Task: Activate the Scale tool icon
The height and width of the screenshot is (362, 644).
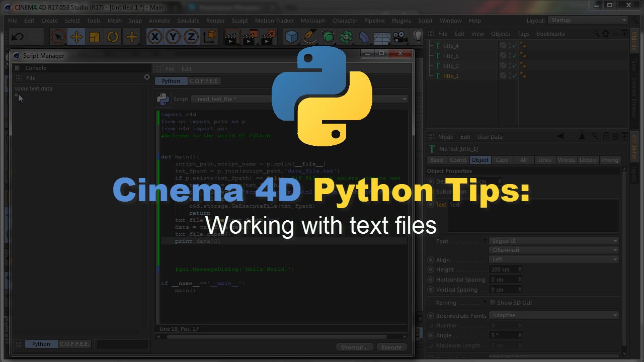Action: coord(95,37)
